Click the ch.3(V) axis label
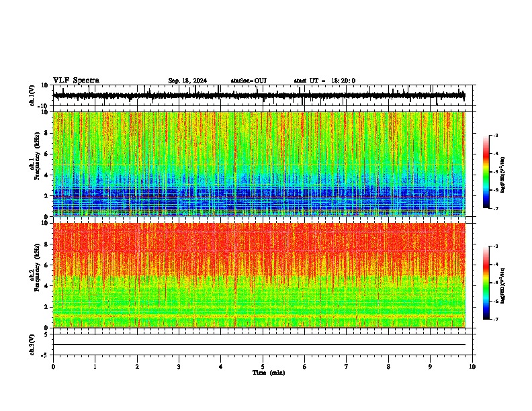532x411 pixels. tap(32, 345)
